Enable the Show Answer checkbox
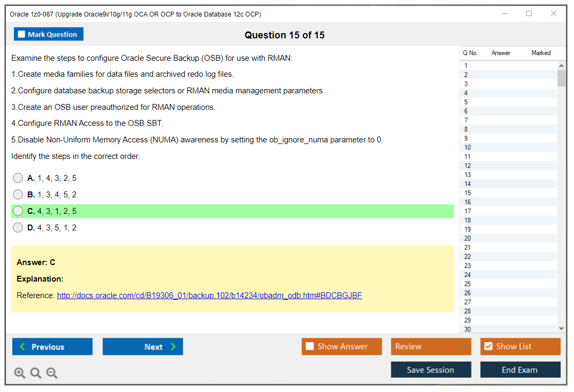The width and height of the screenshot is (574, 392). pos(310,346)
